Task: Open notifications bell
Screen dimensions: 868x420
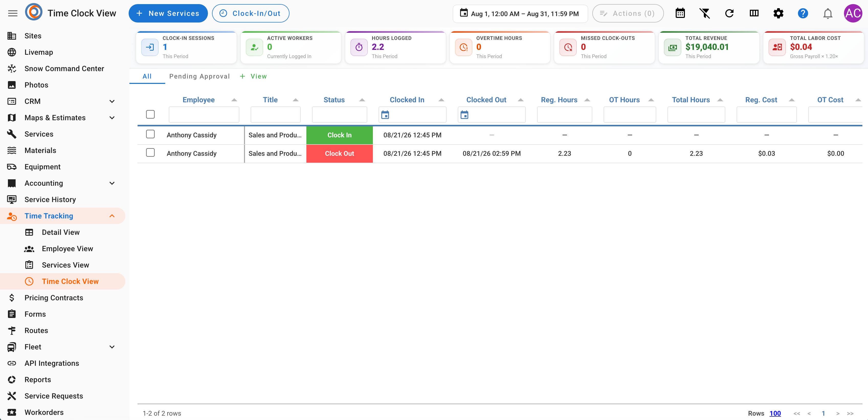Action: point(828,14)
